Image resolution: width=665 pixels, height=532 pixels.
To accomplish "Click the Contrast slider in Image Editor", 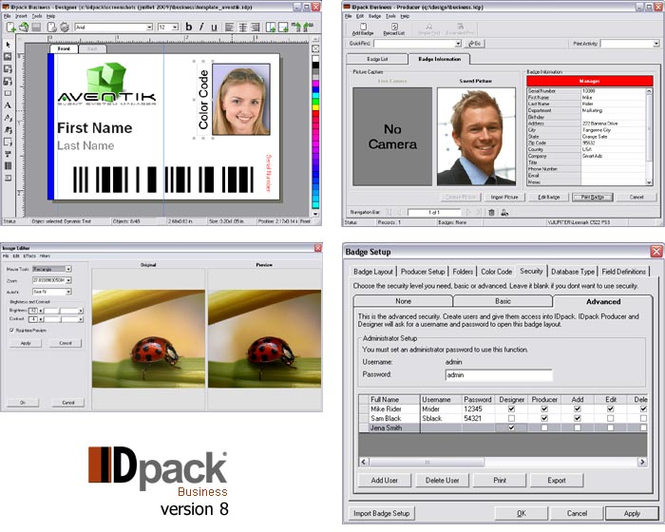I will tap(61, 319).
